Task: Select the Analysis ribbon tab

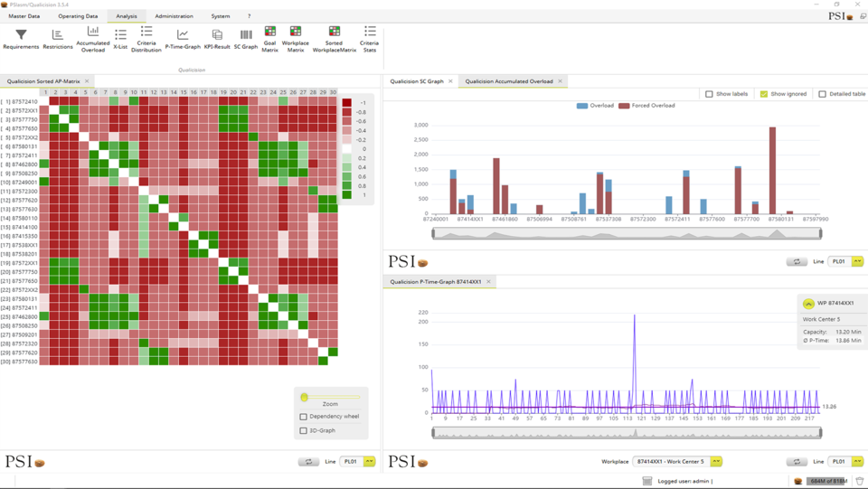Action: click(127, 16)
